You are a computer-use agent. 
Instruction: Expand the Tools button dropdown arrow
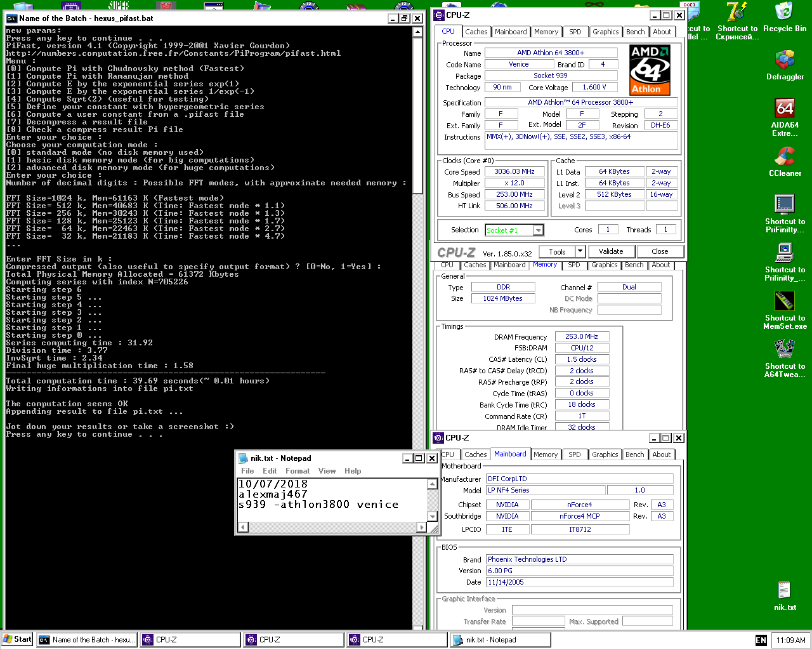580,251
